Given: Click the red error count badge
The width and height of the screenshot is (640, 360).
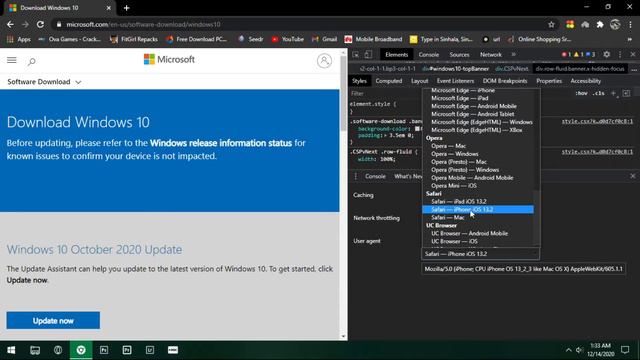Looking at the screenshot, I should (x=567, y=54).
